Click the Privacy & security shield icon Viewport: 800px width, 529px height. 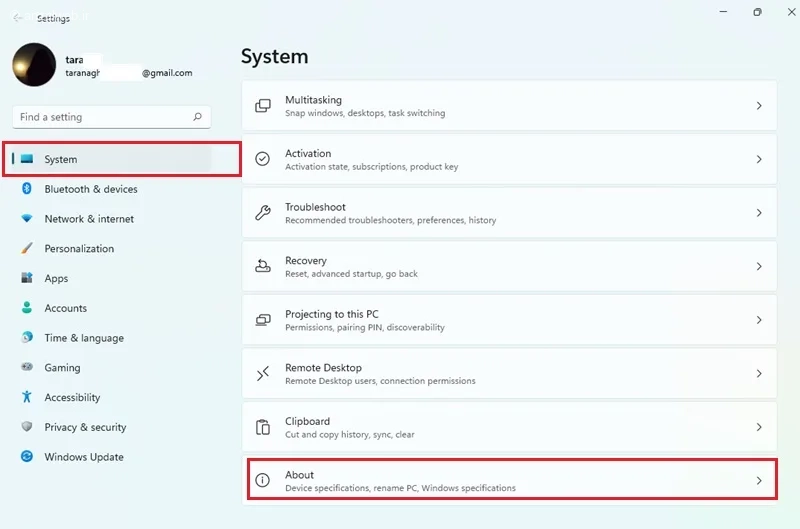[x=27, y=427]
